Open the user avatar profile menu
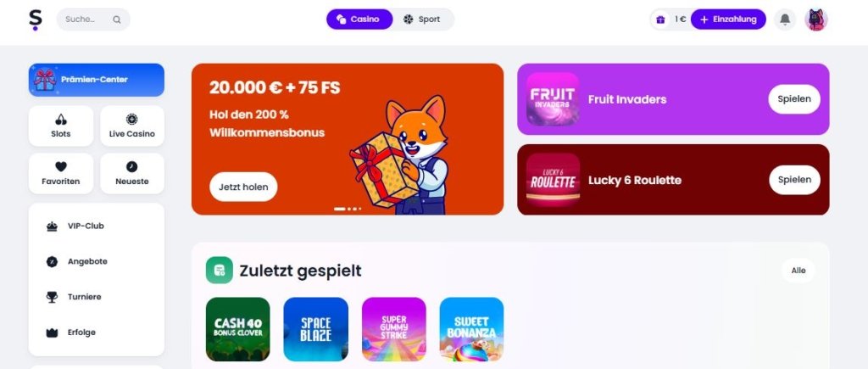The image size is (868, 369). [815, 20]
